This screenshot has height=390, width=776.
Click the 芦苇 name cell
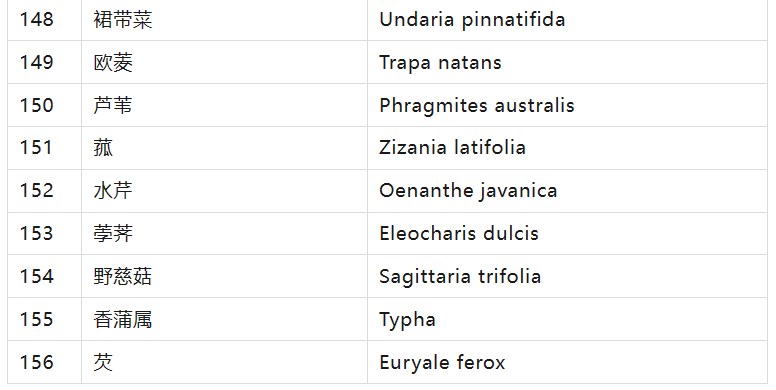(224, 105)
